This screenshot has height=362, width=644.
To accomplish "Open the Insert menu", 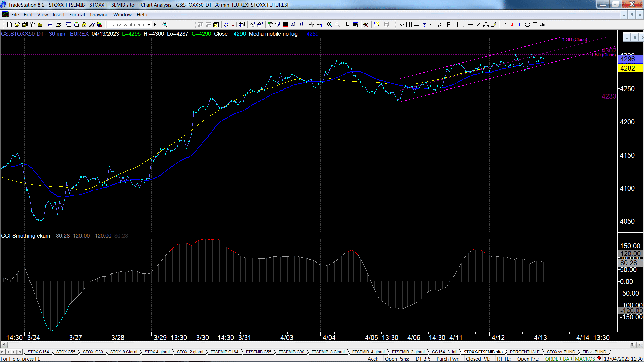I will 58,14.
